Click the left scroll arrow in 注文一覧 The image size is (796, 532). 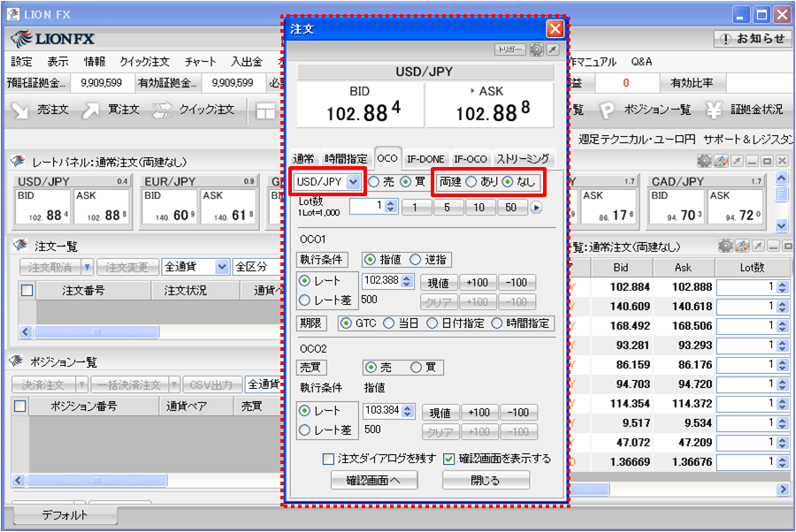(26, 332)
